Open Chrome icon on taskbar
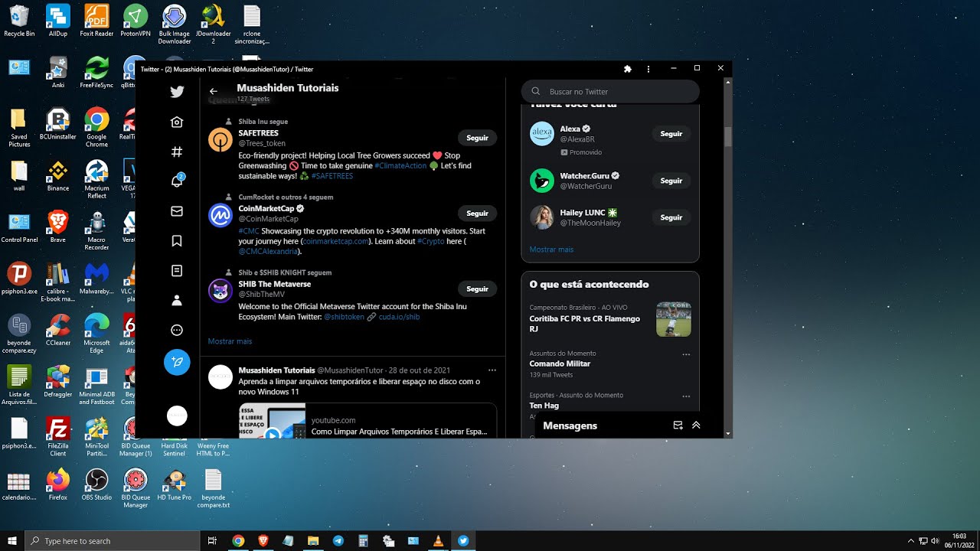This screenshot has width=980, height=551. click(x=238, y=540)
